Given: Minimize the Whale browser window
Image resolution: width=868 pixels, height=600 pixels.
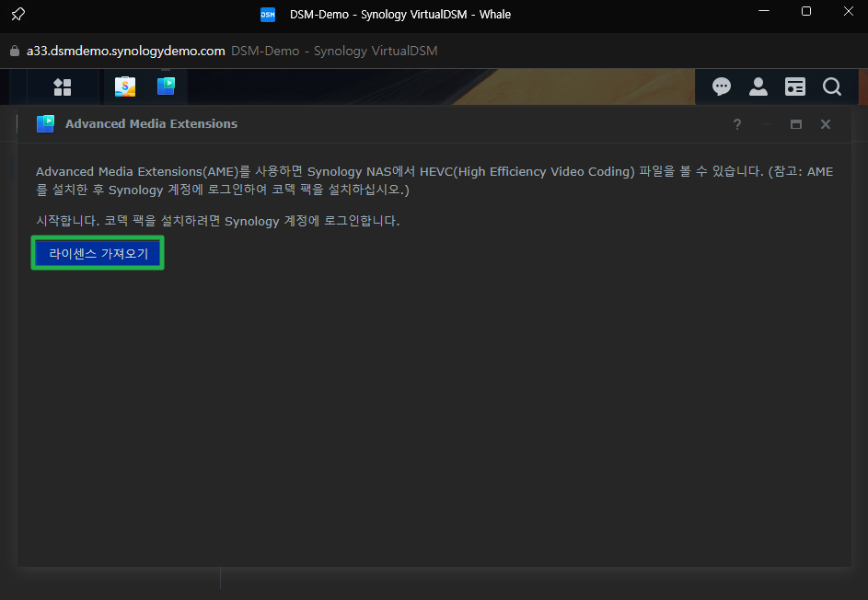Looking at the screenshot, I should click(764, 12).
